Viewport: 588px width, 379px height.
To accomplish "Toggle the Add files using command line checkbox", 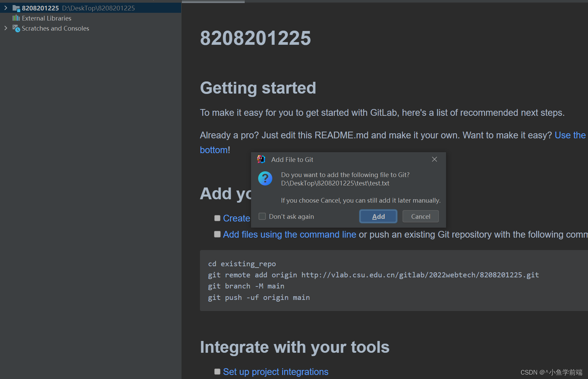I will click(x=217, y=234).
